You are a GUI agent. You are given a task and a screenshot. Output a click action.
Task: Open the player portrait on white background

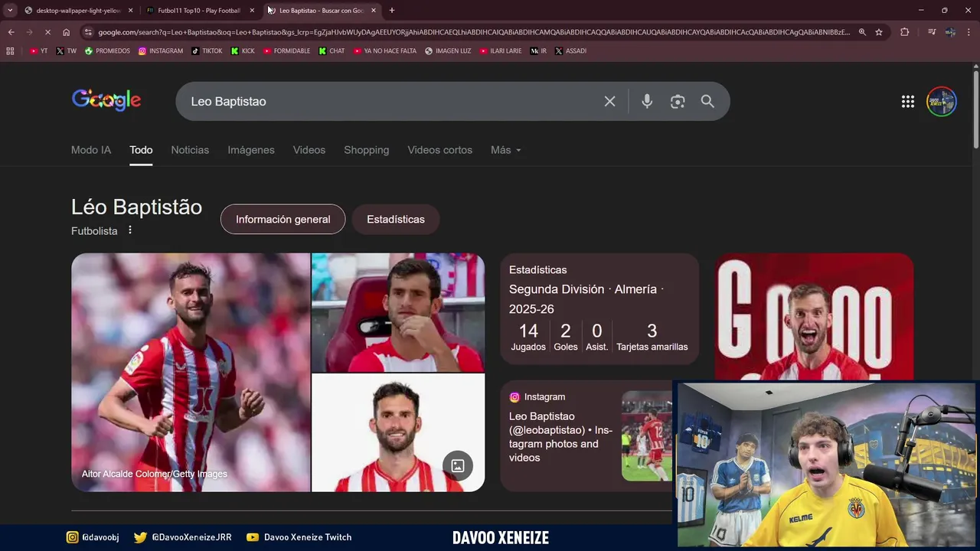tap(398, 432)
